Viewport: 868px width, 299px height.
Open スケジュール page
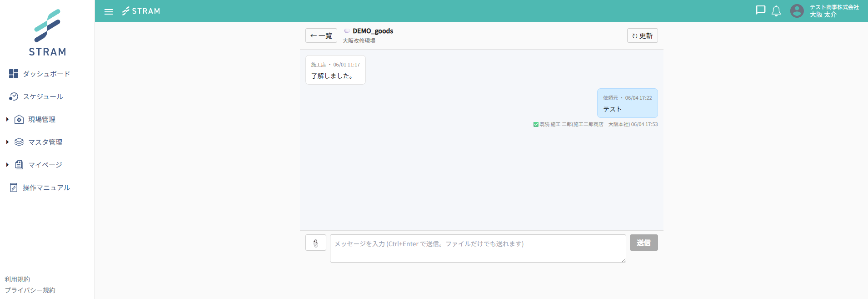[43, 96]
